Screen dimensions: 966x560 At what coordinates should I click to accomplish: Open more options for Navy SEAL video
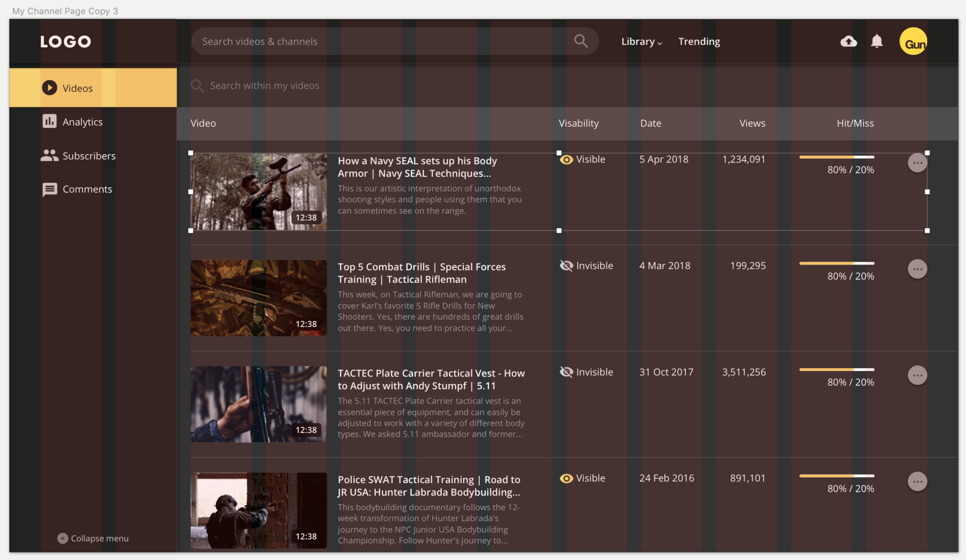pyautogui.click(x=917, y=163)
